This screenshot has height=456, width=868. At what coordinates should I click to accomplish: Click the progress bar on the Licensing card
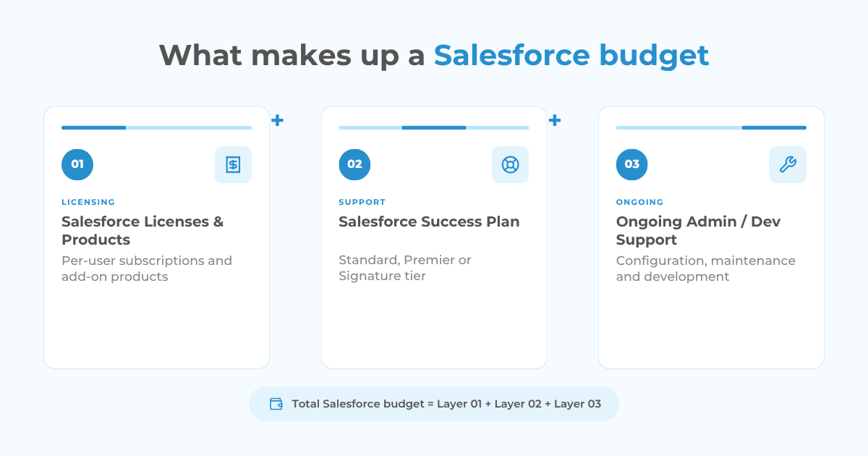tap(156, 127)
